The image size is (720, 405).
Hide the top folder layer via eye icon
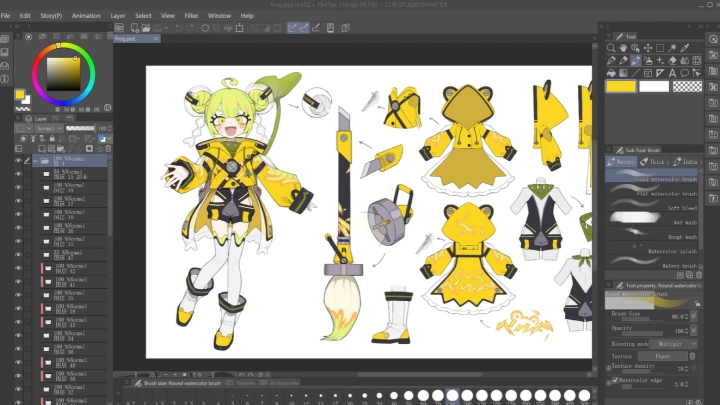tap(18, 161)
